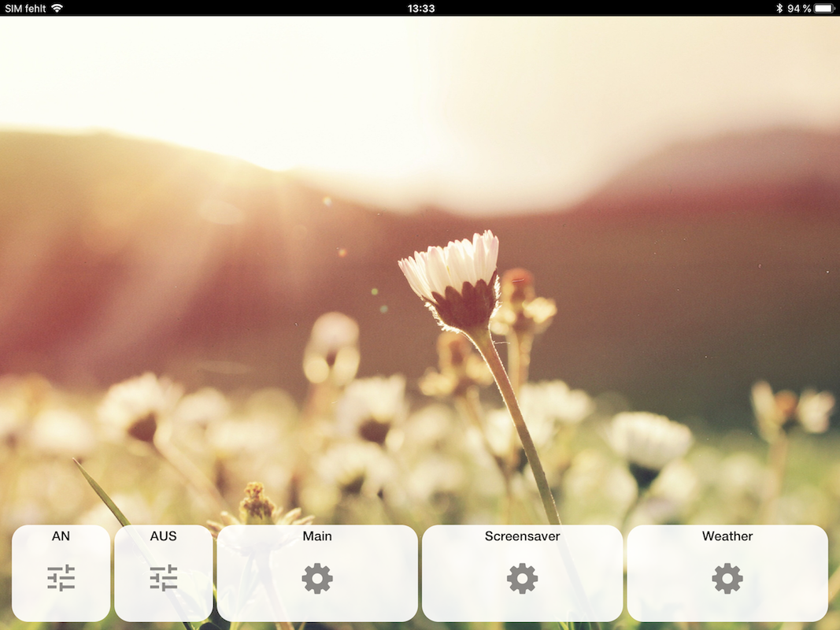This screenshot has height=630, width=840.
Task: Click the AN label
Action: pos(61,536)
